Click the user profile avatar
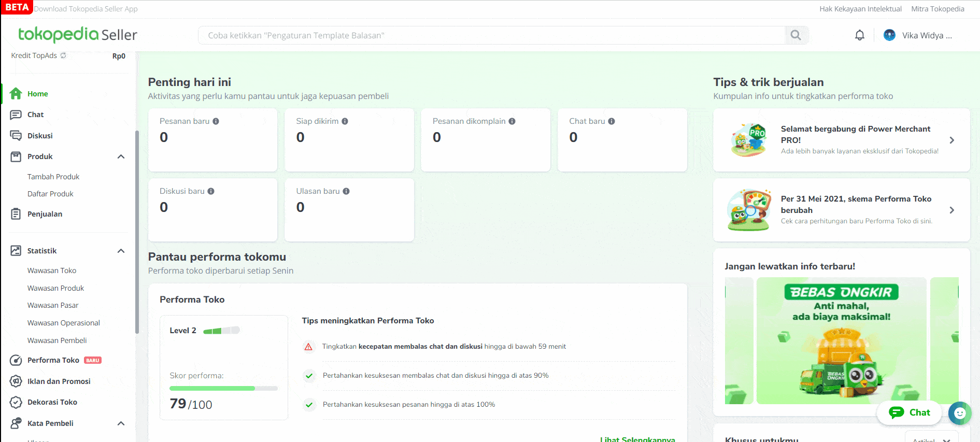Screen dimensions: 980x442 [x=889, y=35]
